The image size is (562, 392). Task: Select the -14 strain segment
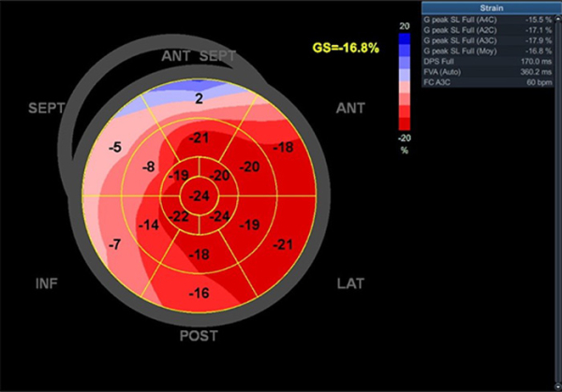coord(148,225)
